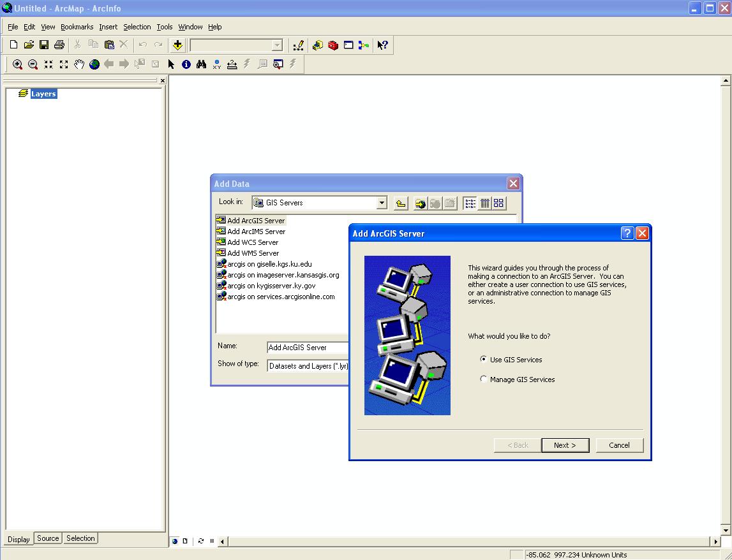Screen dimensions: 732x560
Task: Show the Command Line window icon
Action: (348, 45)
